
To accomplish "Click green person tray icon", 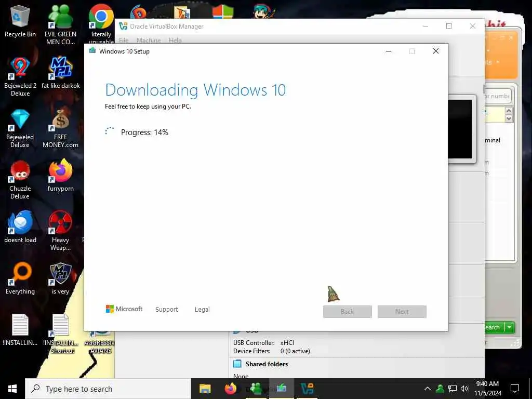I will [440, 389].
